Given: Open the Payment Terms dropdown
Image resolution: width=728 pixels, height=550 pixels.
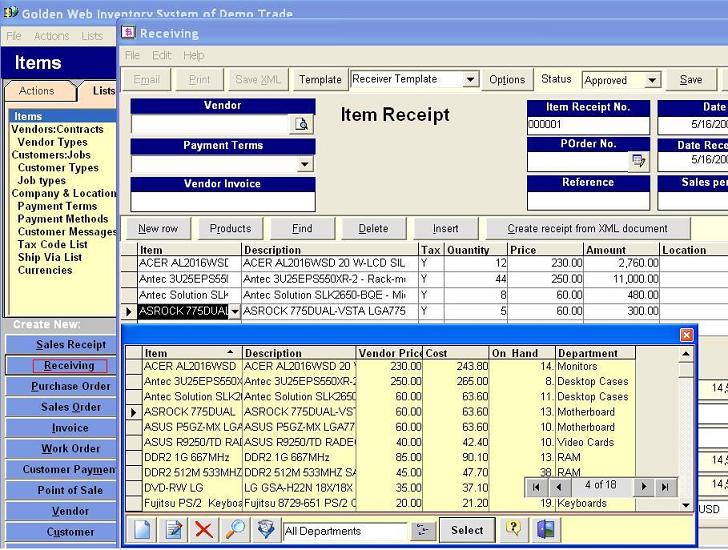Looking at the screenshot, I should [305, 164].
